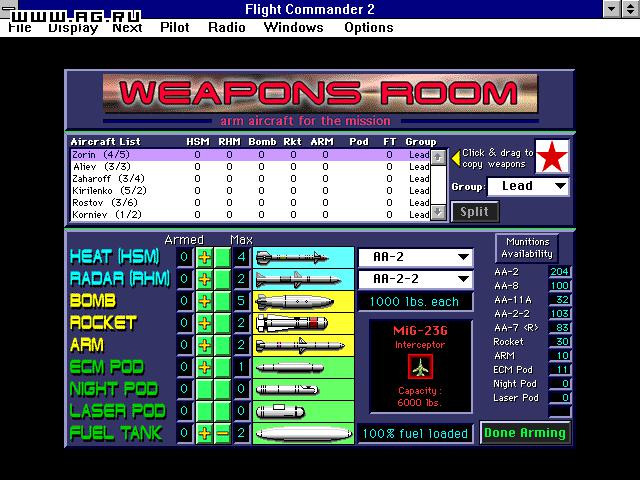
Task: Click the Split button
Action: point(475,212)
